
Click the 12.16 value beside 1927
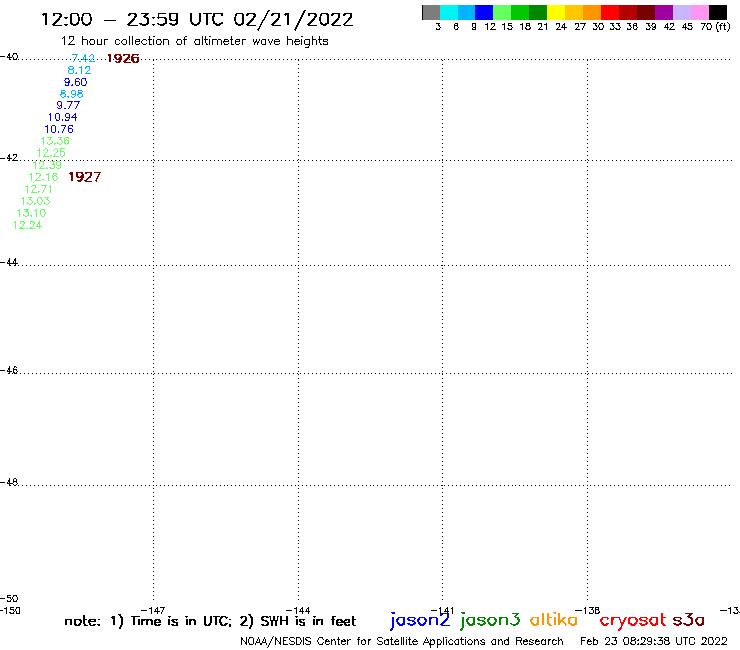pos(43,177)
